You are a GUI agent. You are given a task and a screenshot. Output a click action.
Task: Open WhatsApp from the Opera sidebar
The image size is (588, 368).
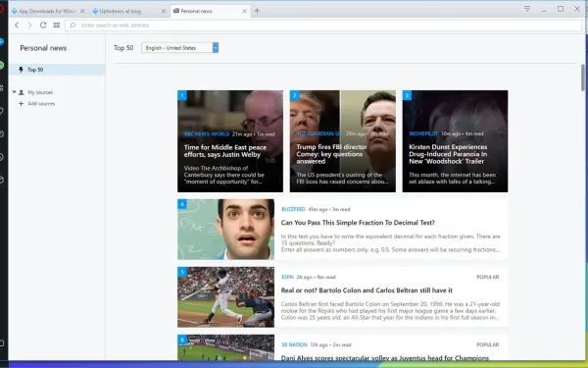point(2,66)
